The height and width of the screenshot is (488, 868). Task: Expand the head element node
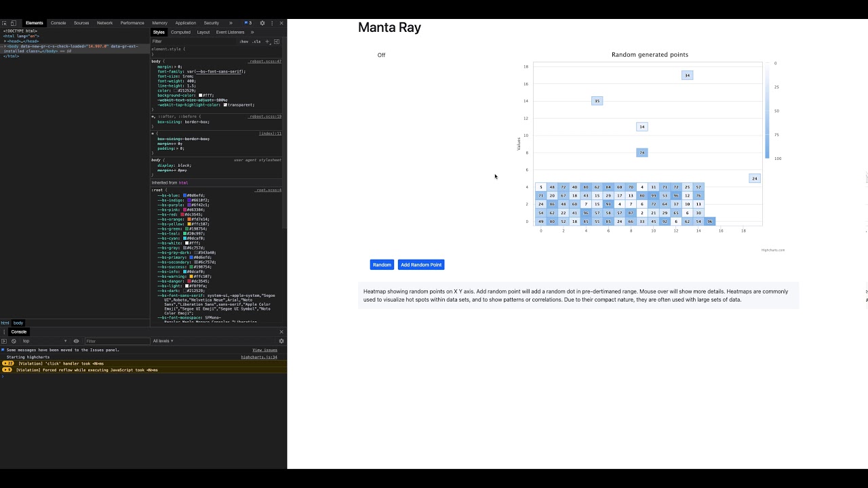pyautogui.click(x=5, y=41)
